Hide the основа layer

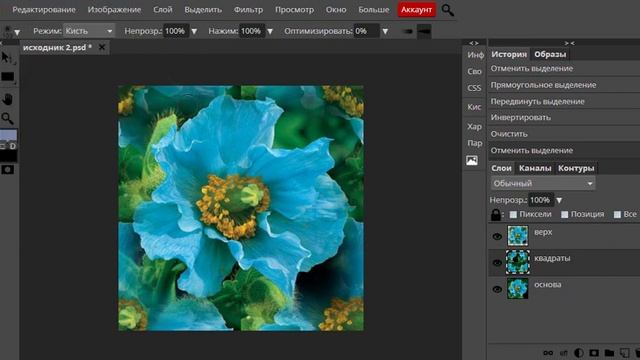click(497, 289)
